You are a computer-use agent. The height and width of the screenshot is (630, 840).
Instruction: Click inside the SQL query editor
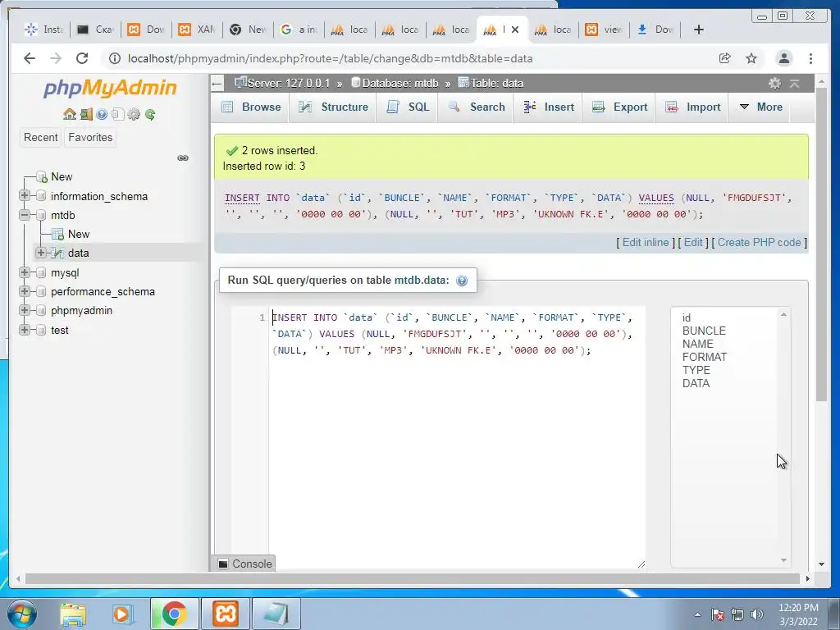tap(456, 440)
